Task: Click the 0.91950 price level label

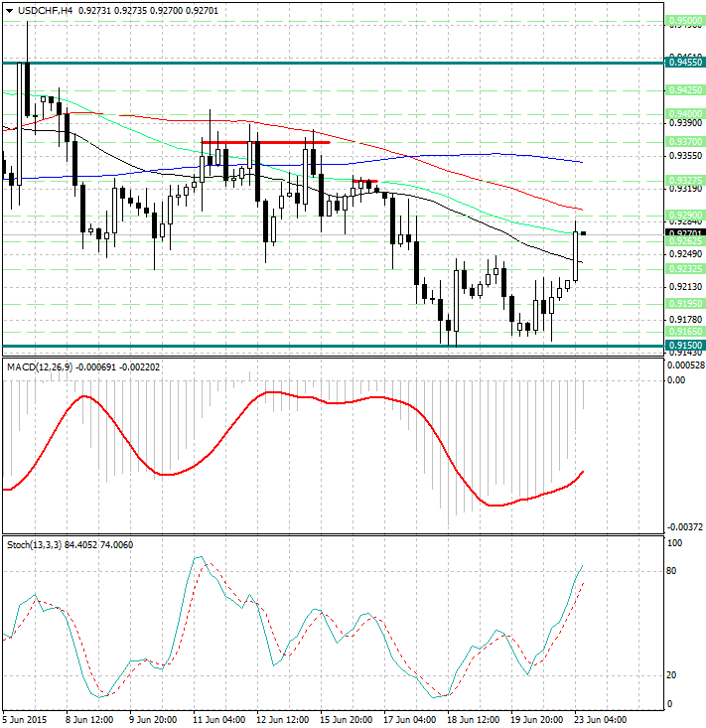Action: coord(685,303)
